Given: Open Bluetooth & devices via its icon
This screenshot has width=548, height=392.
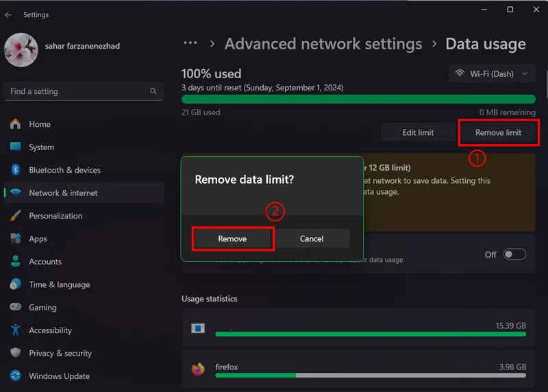Looking at the screenshot, I should tap(15, 169).
